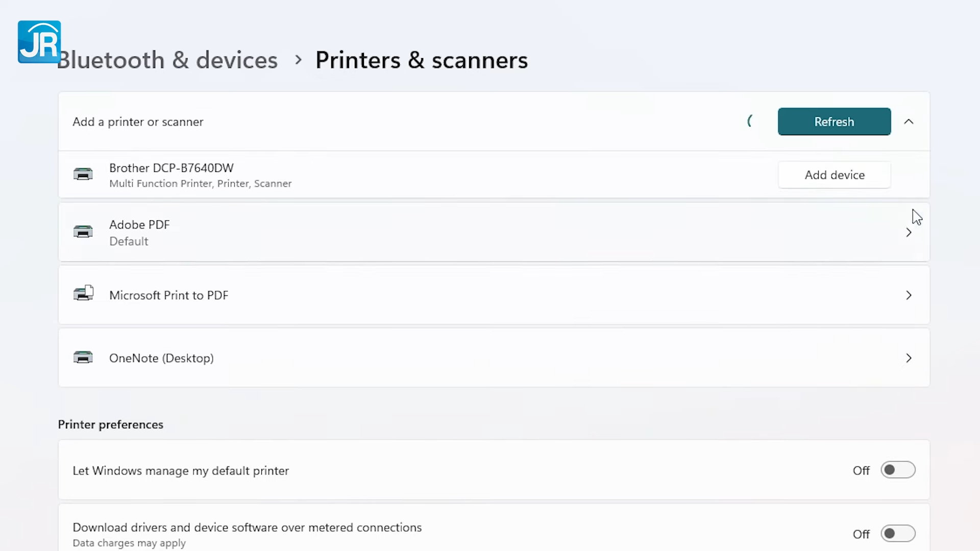Click the Microsoft Print to PDF printer icon

(x=83, y=293)
